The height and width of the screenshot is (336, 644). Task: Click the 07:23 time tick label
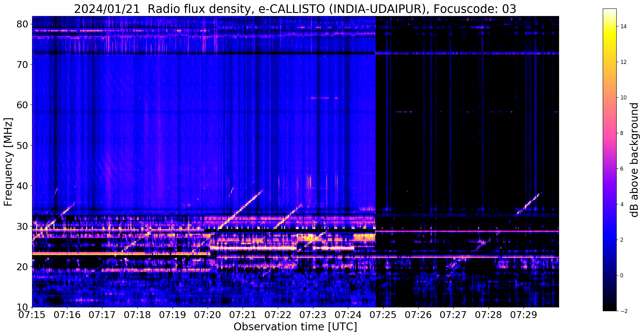[313, 315]
